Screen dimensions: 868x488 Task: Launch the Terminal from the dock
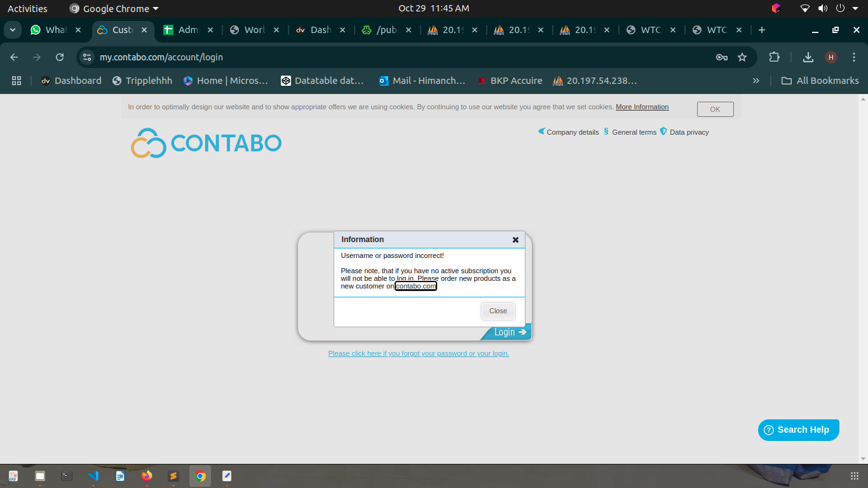coord(67,475)
